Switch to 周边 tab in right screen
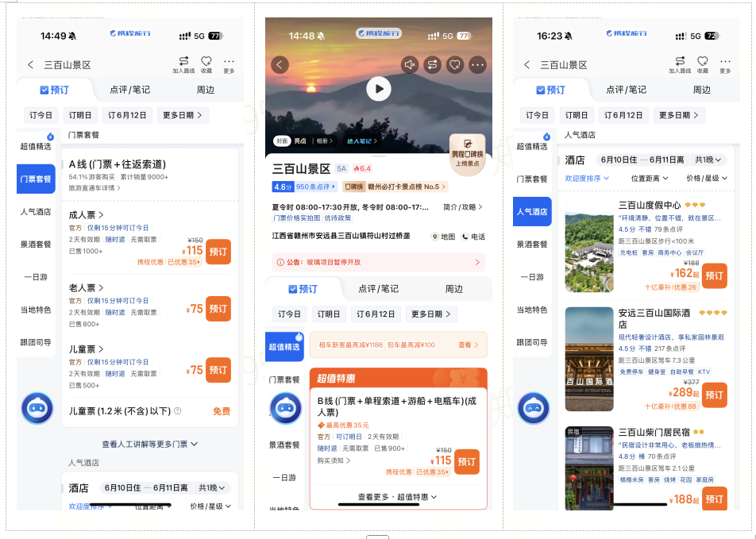Viewport: 756px width, 539px height. 701,90
